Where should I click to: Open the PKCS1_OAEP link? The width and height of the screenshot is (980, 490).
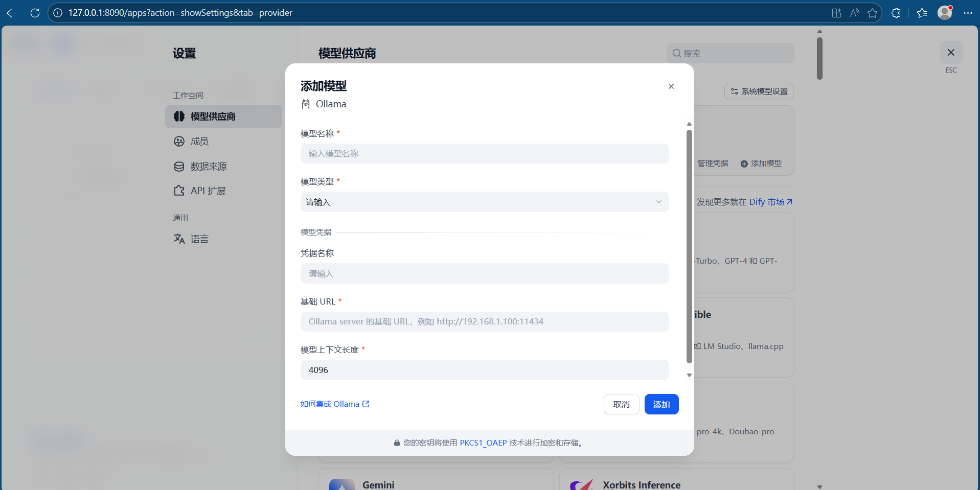pyautogui.click(x=483, y=443)
